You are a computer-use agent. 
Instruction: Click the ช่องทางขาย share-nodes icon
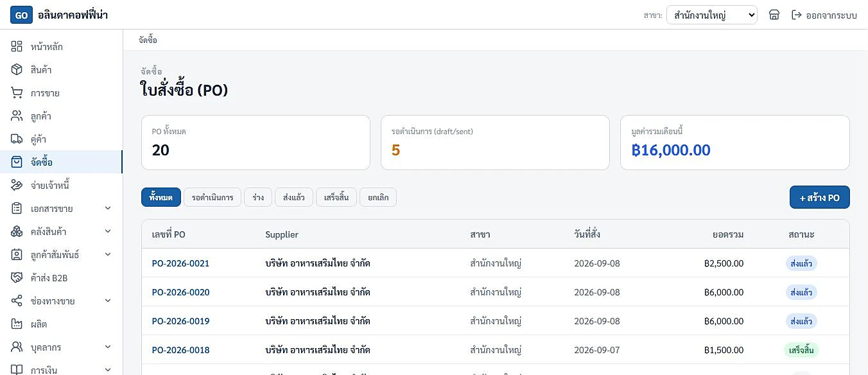[x=17, y=301]
